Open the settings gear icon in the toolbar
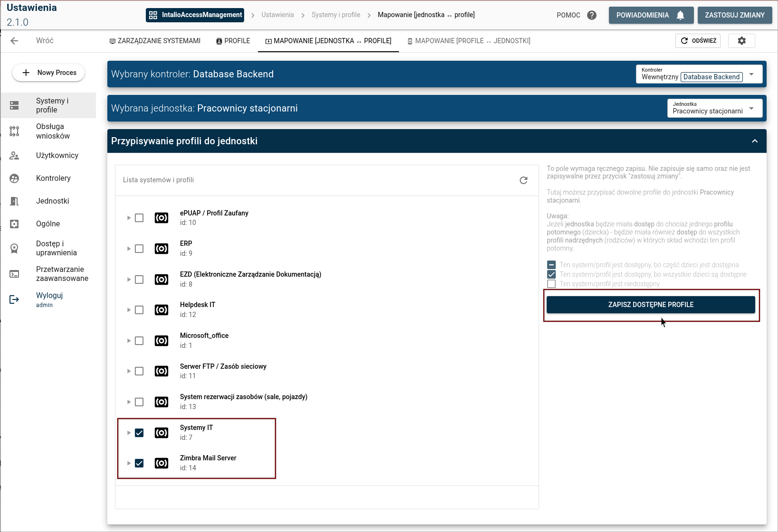Screen dimensions: 778x532 click(x=741, y=41)
